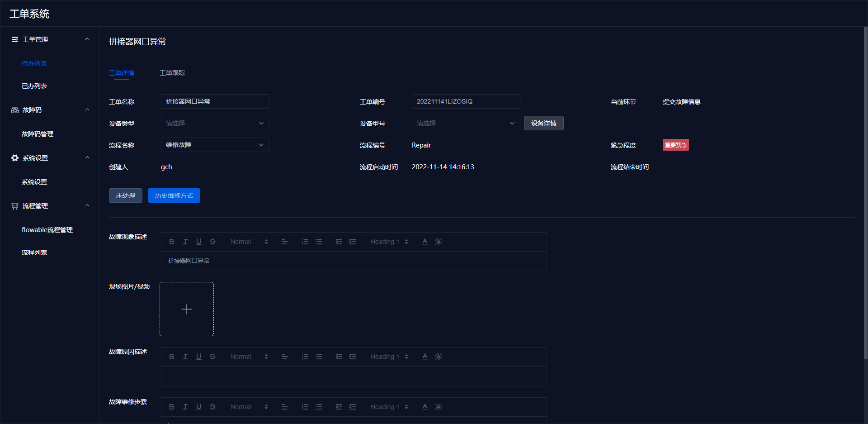The width and height of the screenshot is (868, 424).
Task: Toggle underline in 故障原因描述 editor
Action: pos(199,357)
